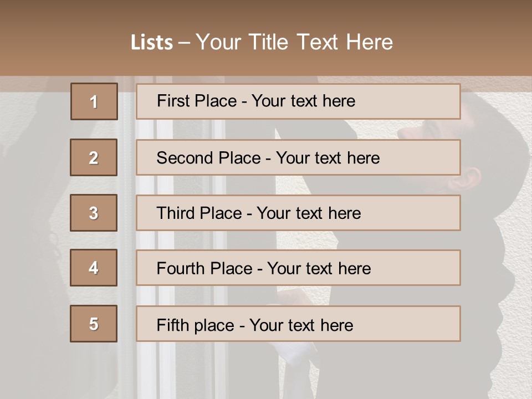Select the number 4 box
This screenshot has height=399, width=532.
[x=94, y=268]
